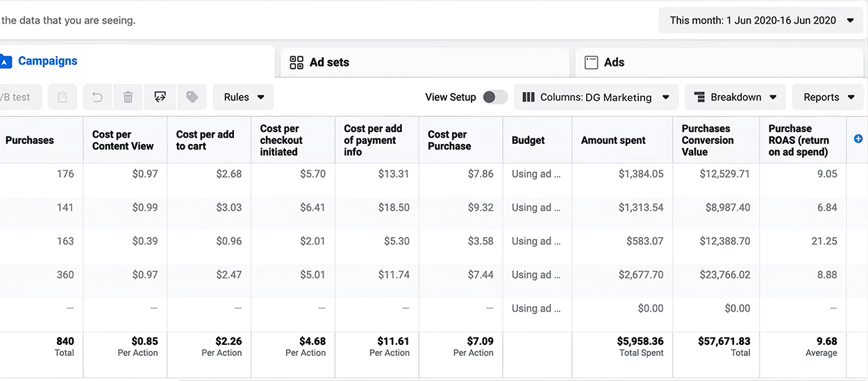
Task: Expand the Columns: DG Marketing dropdown
Action: 596,97
